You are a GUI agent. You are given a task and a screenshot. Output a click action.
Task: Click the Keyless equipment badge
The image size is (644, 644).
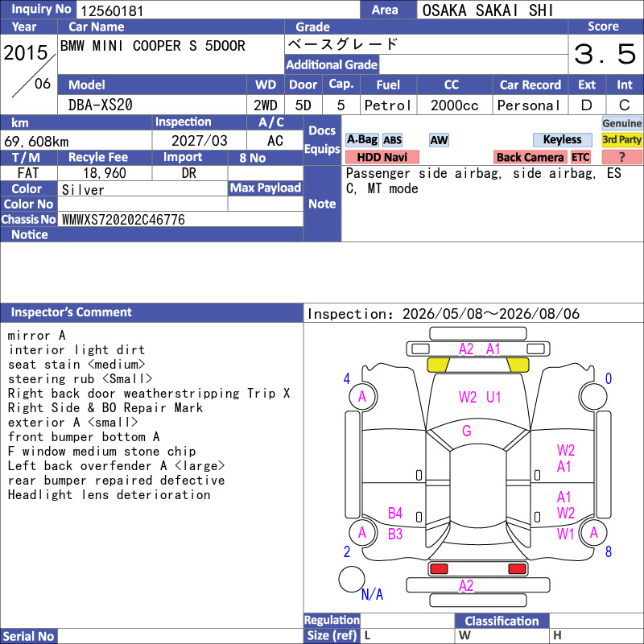click(562, 140)
